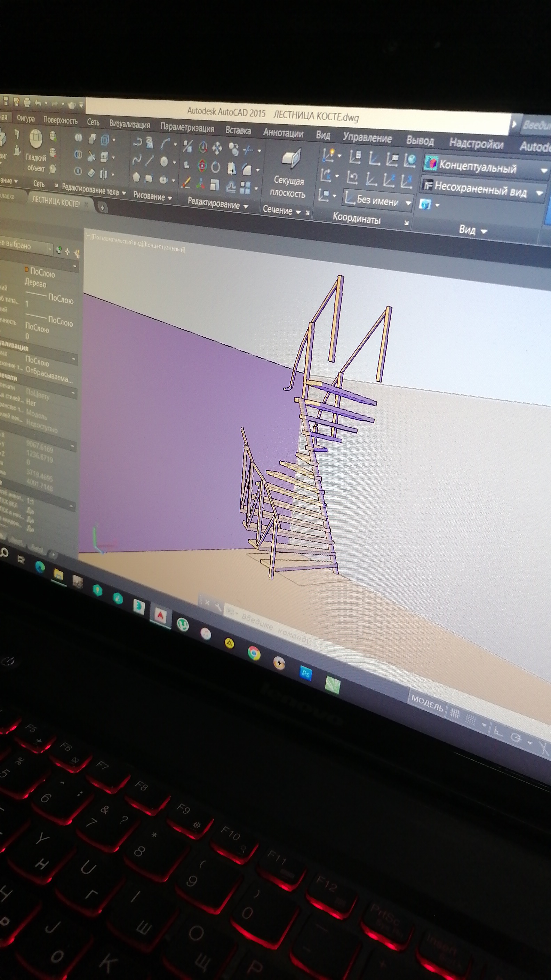
Task: Click the uTorrent taskbar icon
Action: point(184,624)
